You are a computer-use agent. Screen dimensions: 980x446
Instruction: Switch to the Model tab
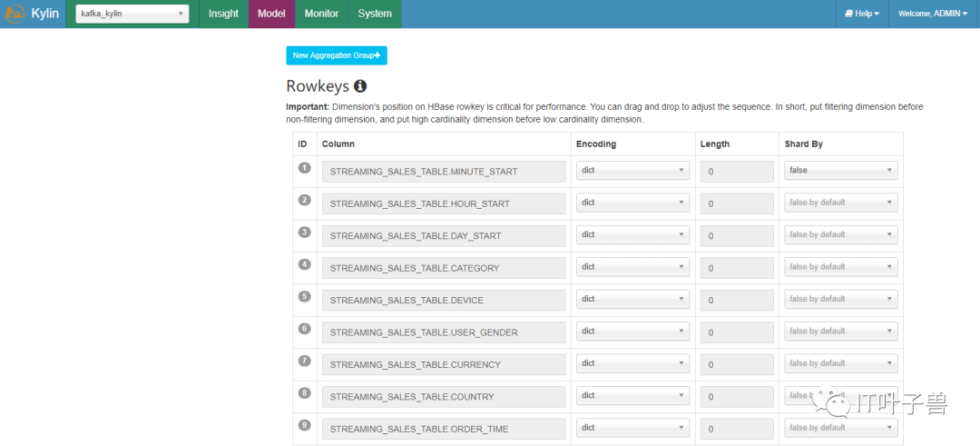272,14
